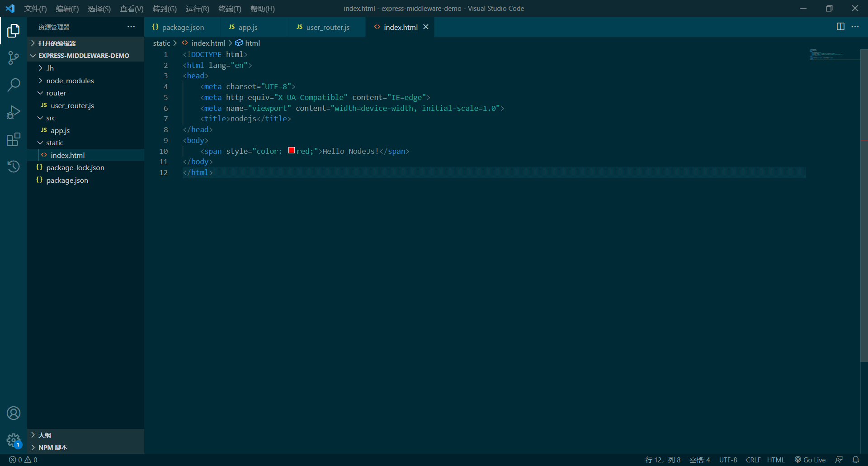Image resolution: width=868 pixels, height=466 pixels.
Task: Switch to the user_router.js tab
Action: coord(327,27)
